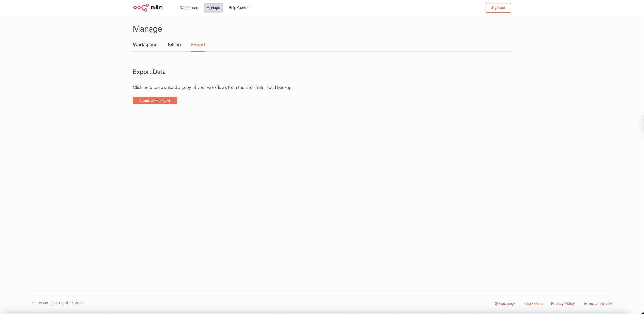View the Terms of Service link
The width and height of the screenshot is (644, 314).
(598, 303)
